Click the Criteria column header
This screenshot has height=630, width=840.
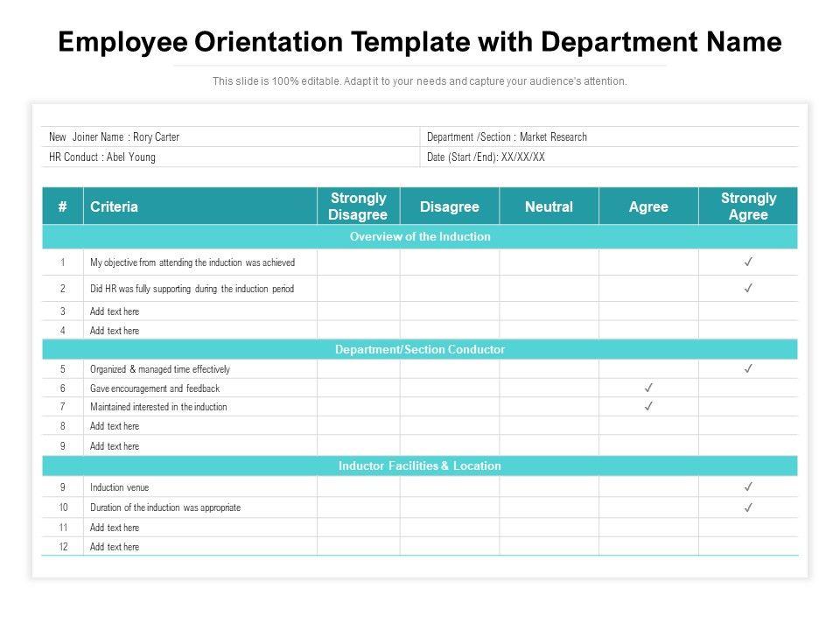[x=115, y=206]
